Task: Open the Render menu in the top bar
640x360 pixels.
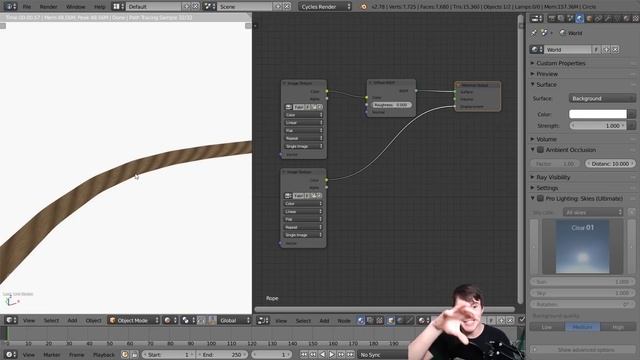Action: coord(49,7)
